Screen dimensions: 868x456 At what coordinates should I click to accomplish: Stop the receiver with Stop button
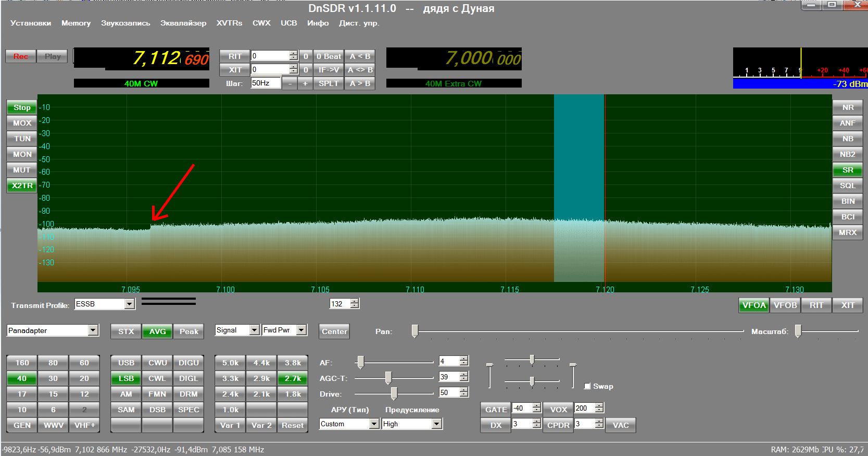click(x=22, y=107)
